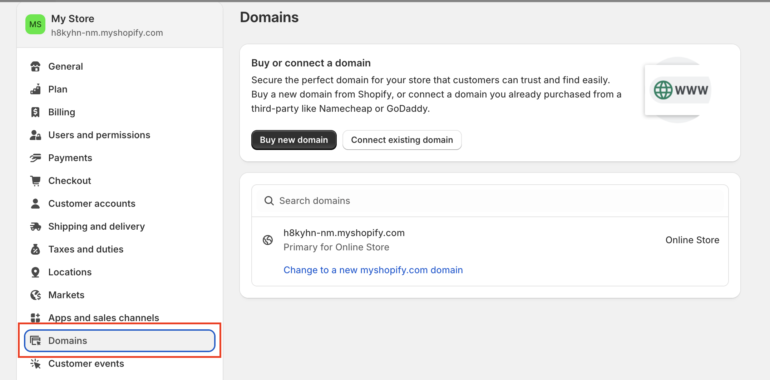Click Connect existing domain button
Screen dimensions: 770x380
pyautogui.click(x=402, y=140)
